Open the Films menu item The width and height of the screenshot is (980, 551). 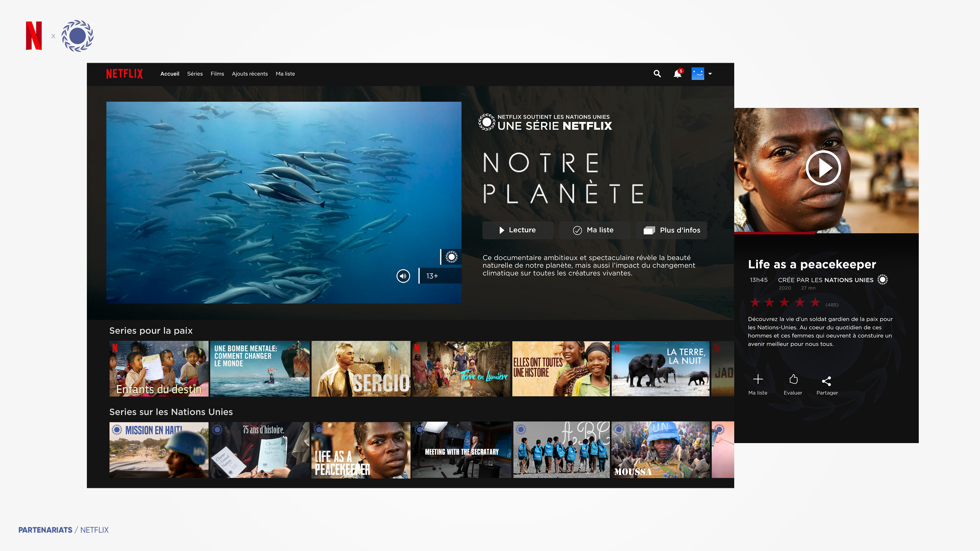pos(217,74)
